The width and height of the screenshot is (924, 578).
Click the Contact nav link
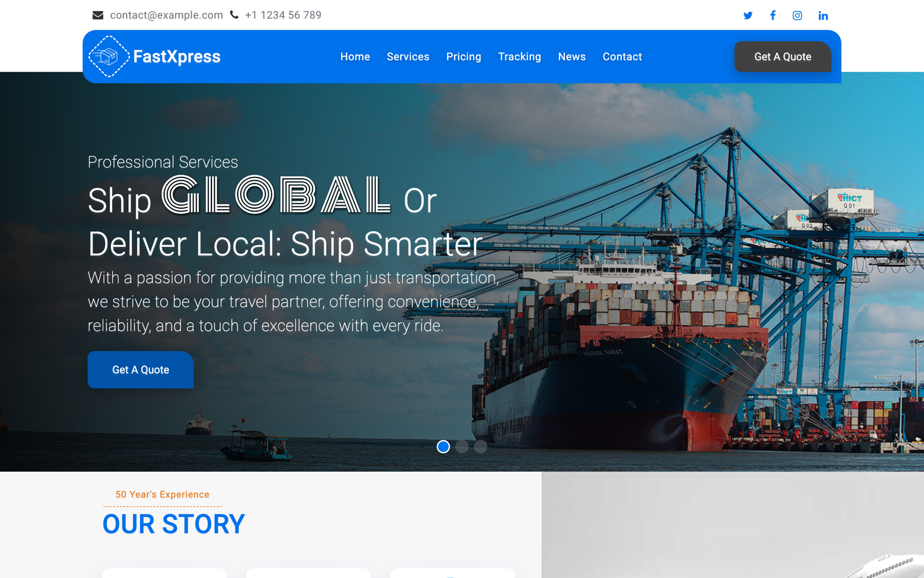(622, 57)
